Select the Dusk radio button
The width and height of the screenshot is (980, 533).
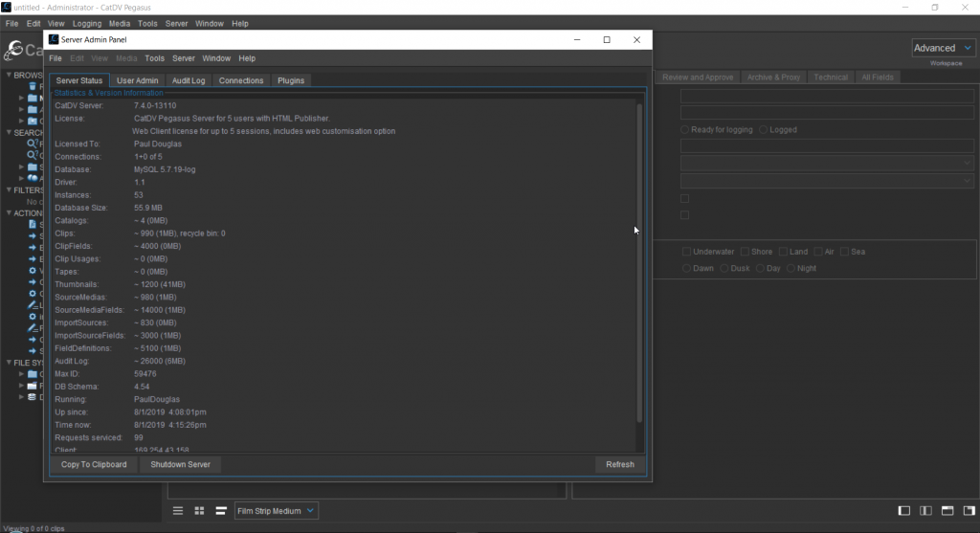pyautogui.click(x=724, y=268)
